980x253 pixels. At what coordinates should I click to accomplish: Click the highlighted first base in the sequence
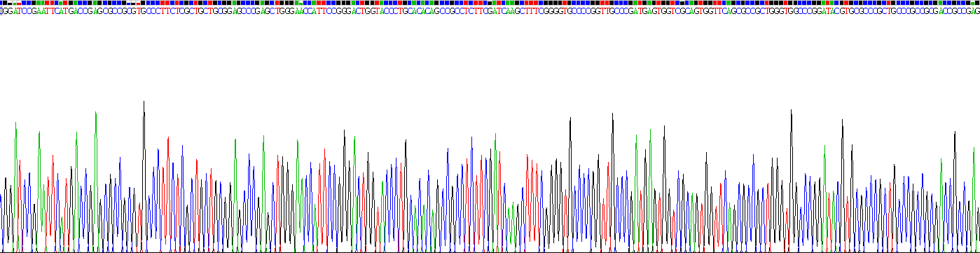[x=2, y=11]
